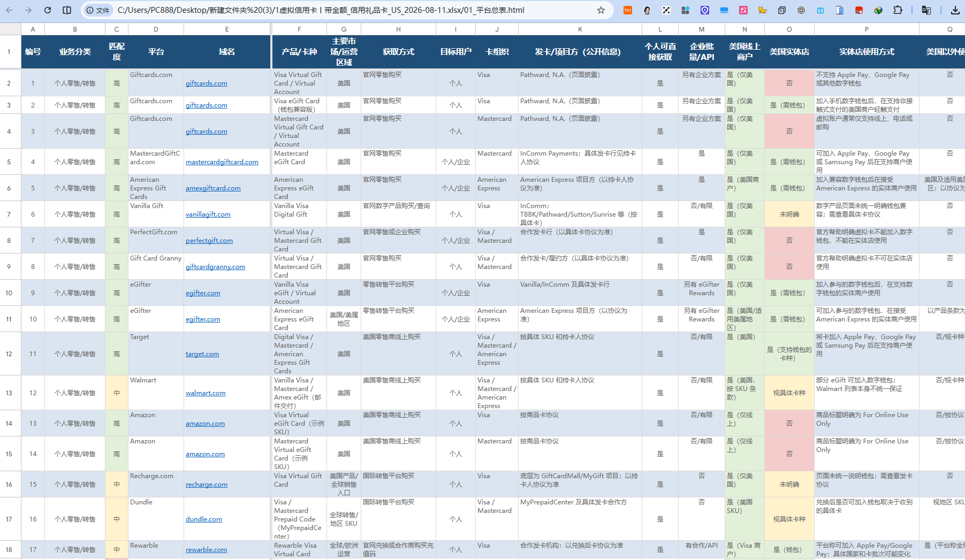
Task: Select the '有合作/API' cell in Rewarble row
Action: (702, 550)
